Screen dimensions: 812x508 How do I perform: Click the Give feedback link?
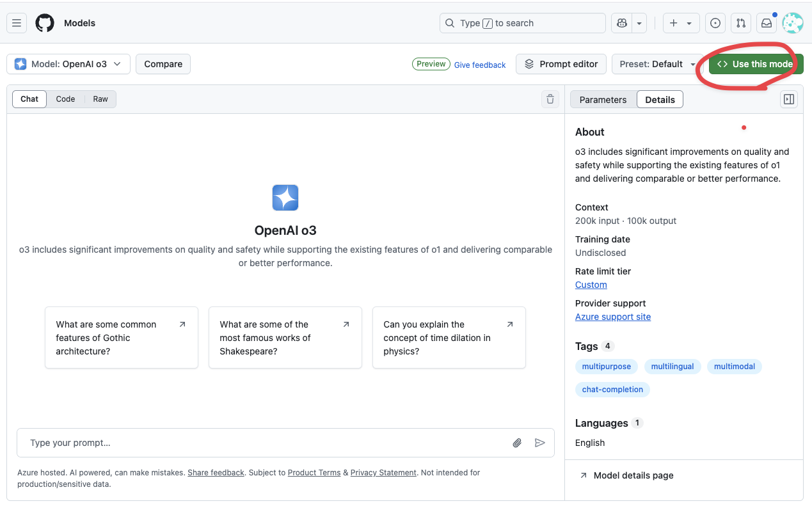[480, 65]
